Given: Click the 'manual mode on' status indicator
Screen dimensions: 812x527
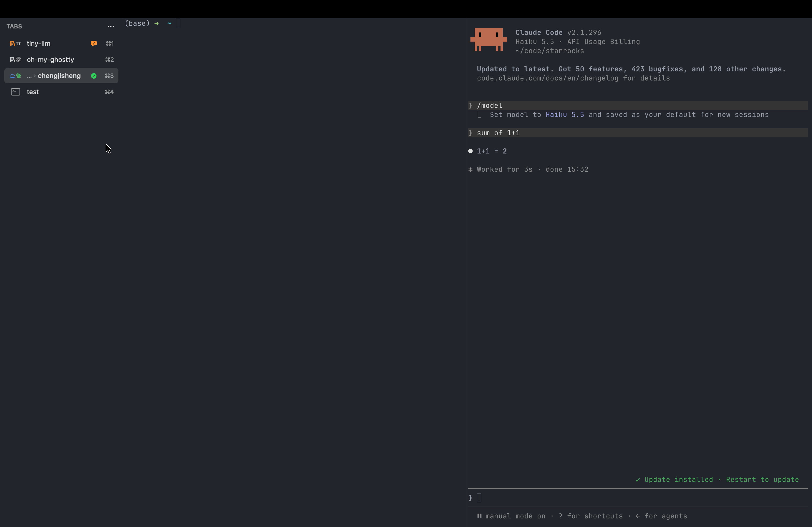Looking at the screenshot, I should [x=515, y=516].
